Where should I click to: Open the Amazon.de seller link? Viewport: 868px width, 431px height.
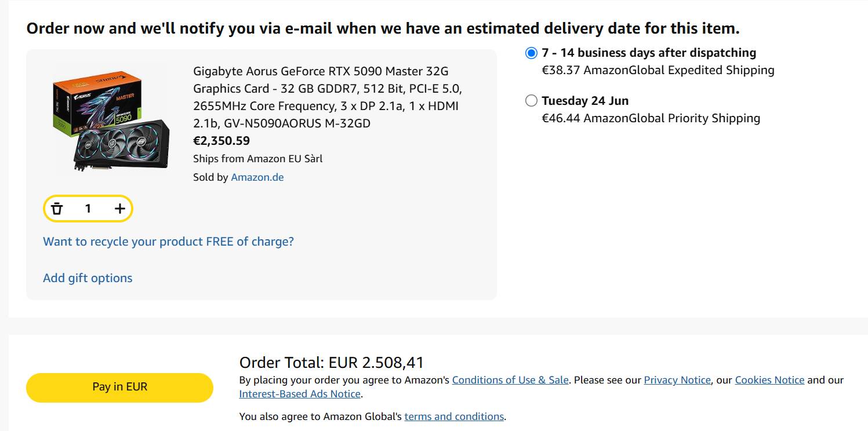257,177
